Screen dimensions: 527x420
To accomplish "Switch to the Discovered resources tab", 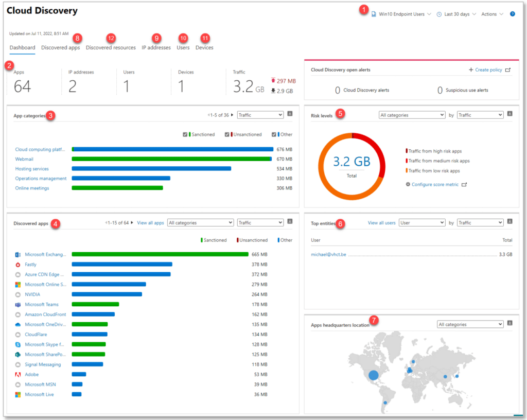I will [x=110, y=47].
